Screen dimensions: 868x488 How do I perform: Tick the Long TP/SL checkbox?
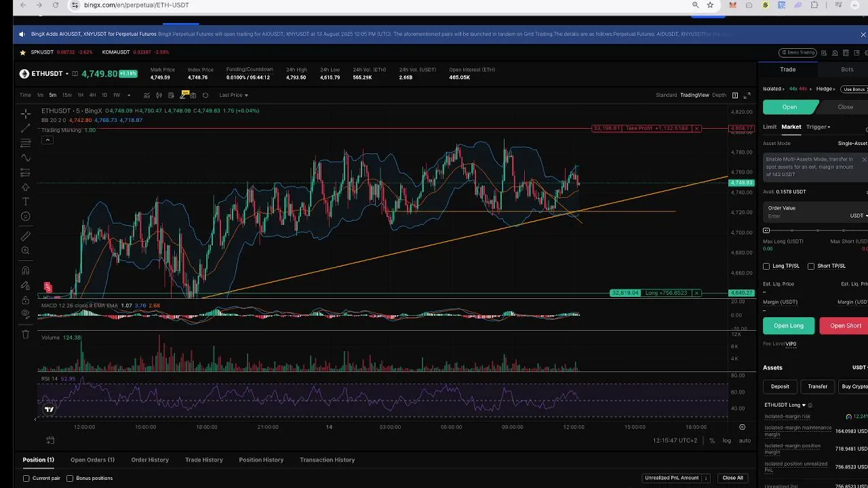766,266
